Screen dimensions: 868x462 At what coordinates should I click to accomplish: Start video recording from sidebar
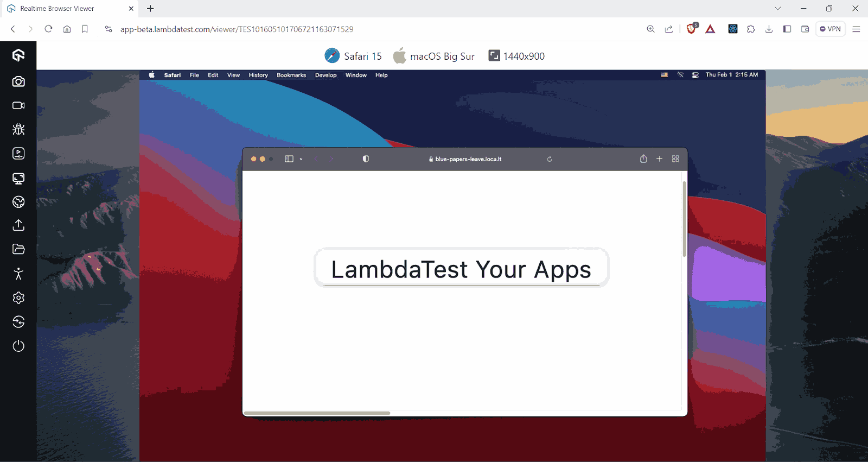18,105
